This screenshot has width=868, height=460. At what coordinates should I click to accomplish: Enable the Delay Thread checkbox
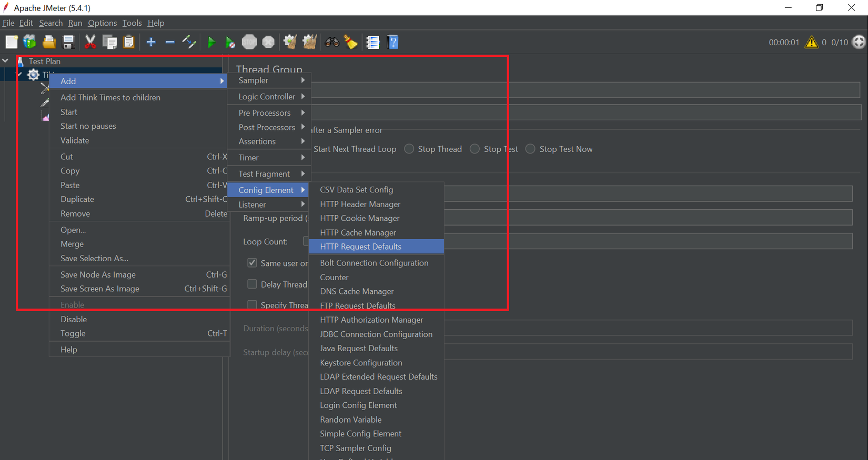[x=252, y=284]
